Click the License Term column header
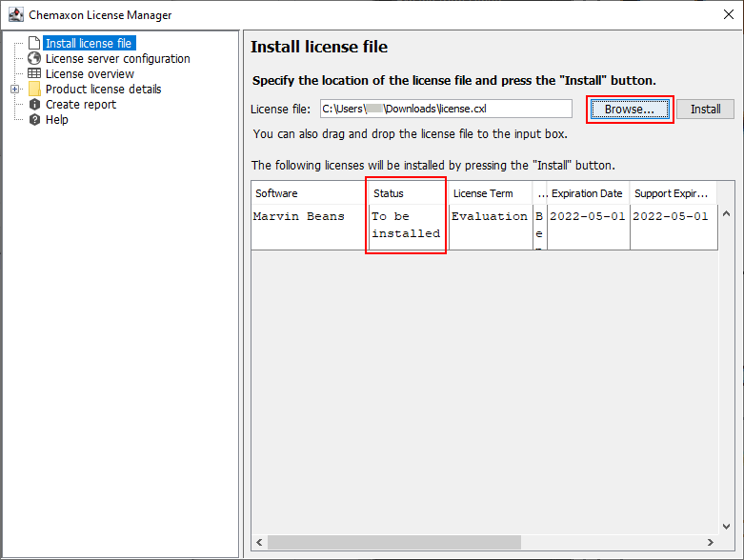 491,193
